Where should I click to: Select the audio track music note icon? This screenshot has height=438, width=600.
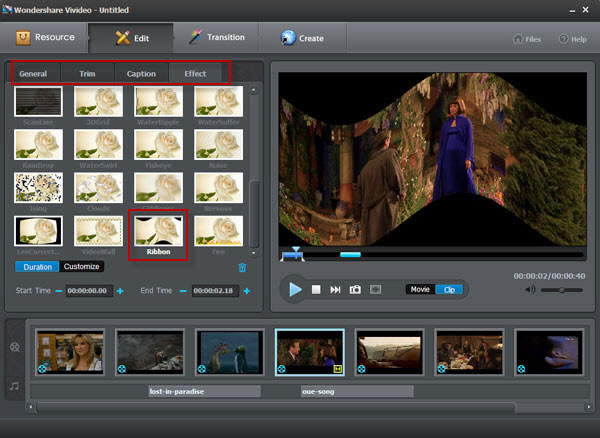[15, 386]
